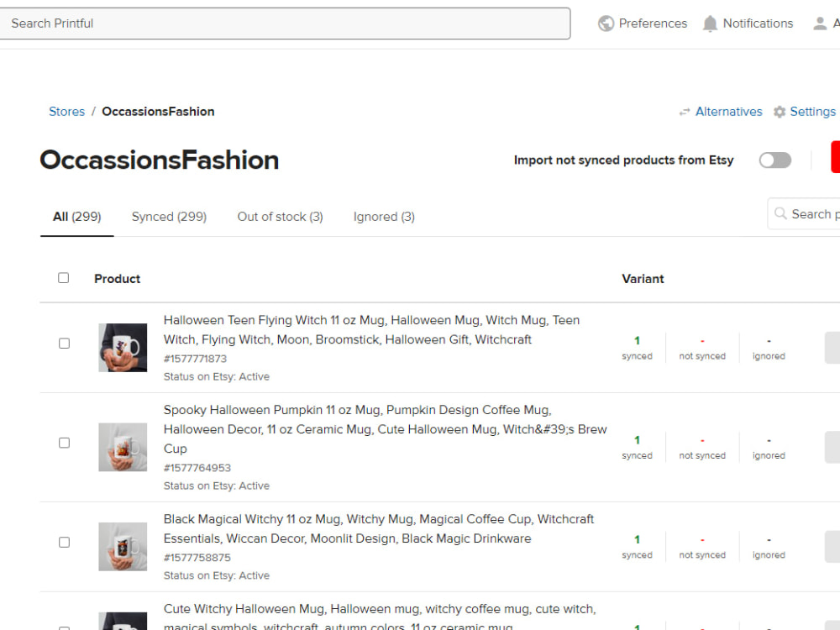Open store Settings link

812,112
